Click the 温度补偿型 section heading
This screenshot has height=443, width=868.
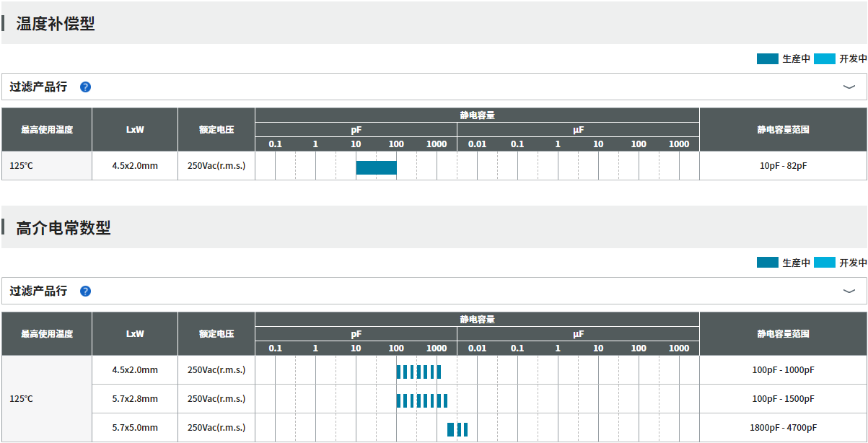pos(56,24)
